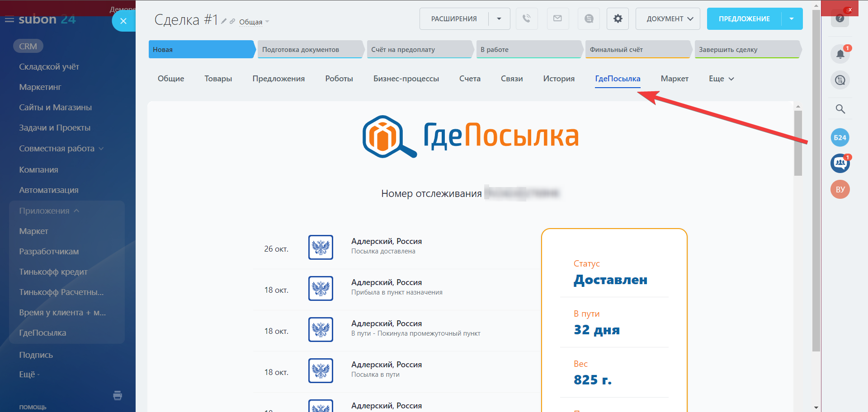Screen dimensions: 868x412
Task: Open the Товары tab
Action: tap(218, 79)
